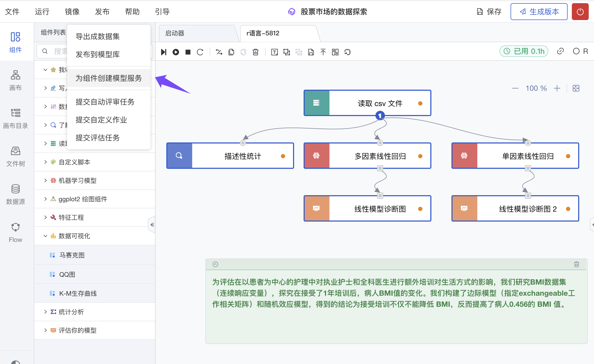
Task: Delete the green note via trash icon
Action: pos(577,264)
